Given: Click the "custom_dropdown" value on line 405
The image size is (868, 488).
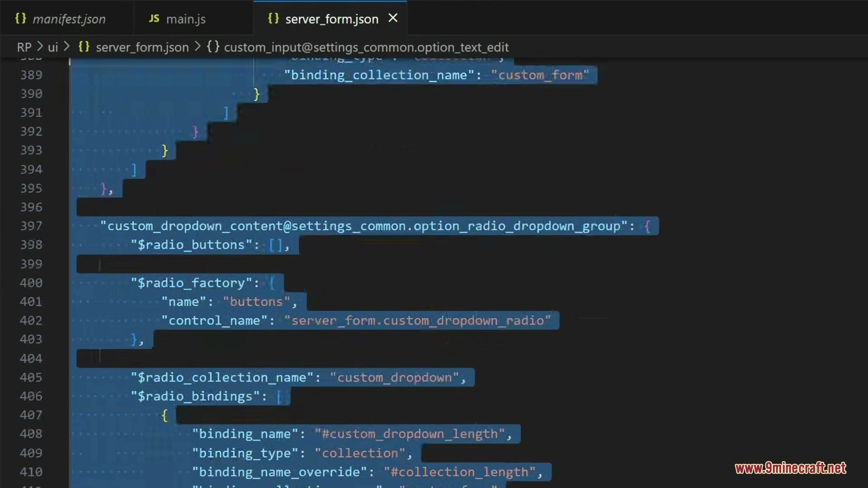Looking at the screenshot, I should pyautogui.click(x=394, y=377).
